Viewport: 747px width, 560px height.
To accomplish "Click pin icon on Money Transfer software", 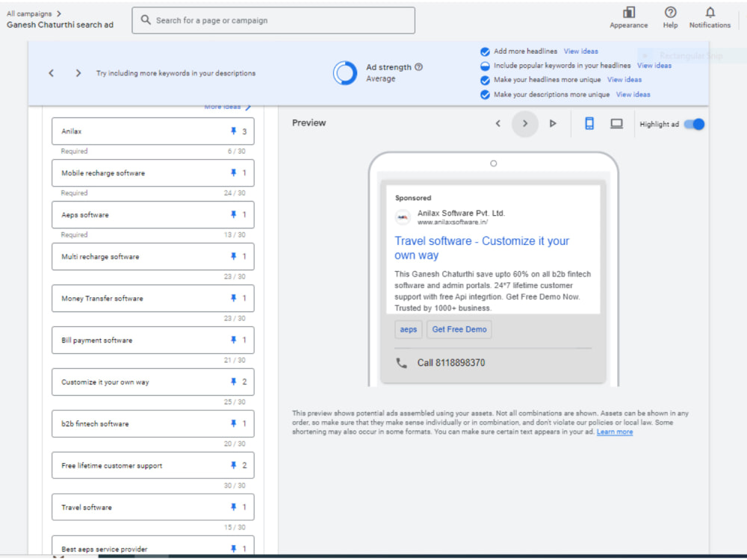I will point(233,298).
